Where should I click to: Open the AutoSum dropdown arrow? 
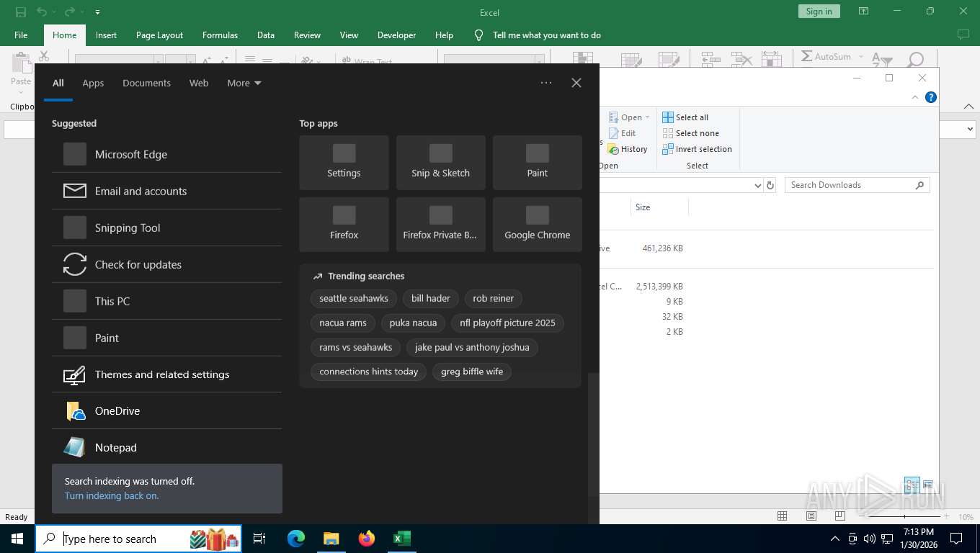860,57
